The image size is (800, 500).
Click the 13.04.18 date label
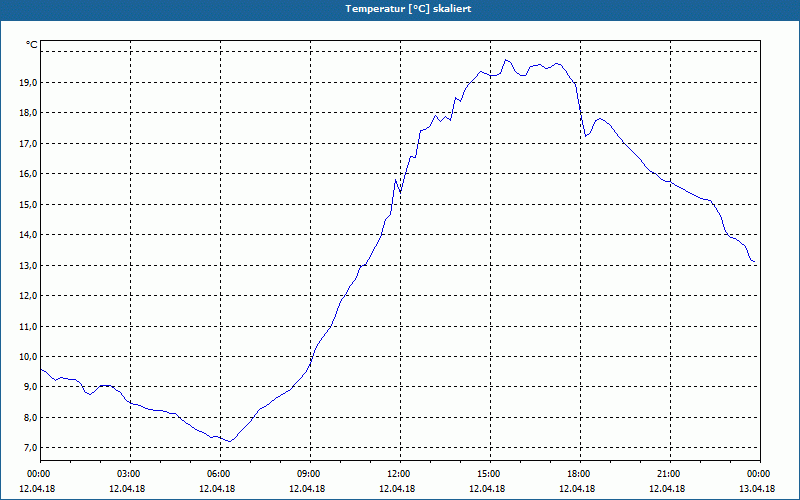tap(757, 489)
